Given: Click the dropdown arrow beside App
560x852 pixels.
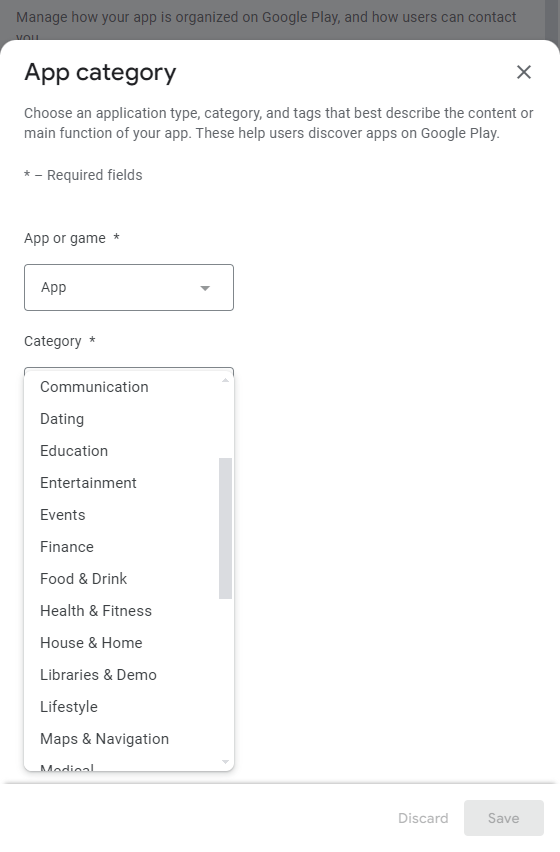Looking at the screenshot, I should click(x=205, y=288).
